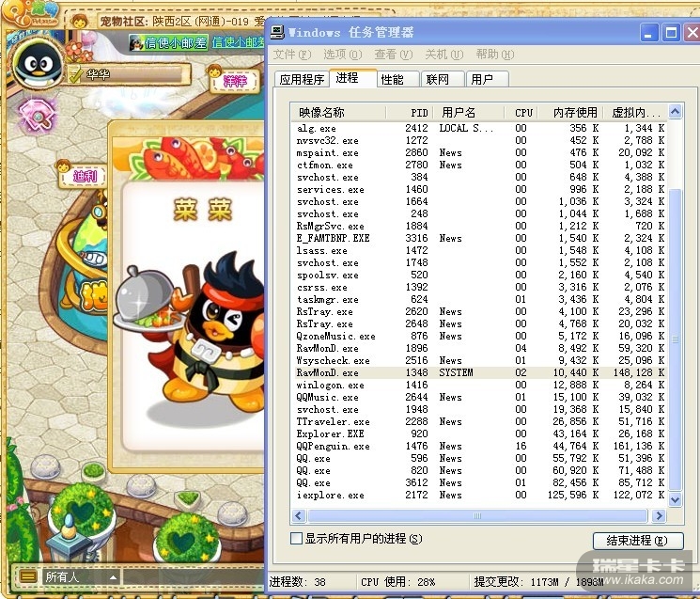The image size is (700, 599).
Task: Sort by 用户名 column header
Action: coord(469,112)
